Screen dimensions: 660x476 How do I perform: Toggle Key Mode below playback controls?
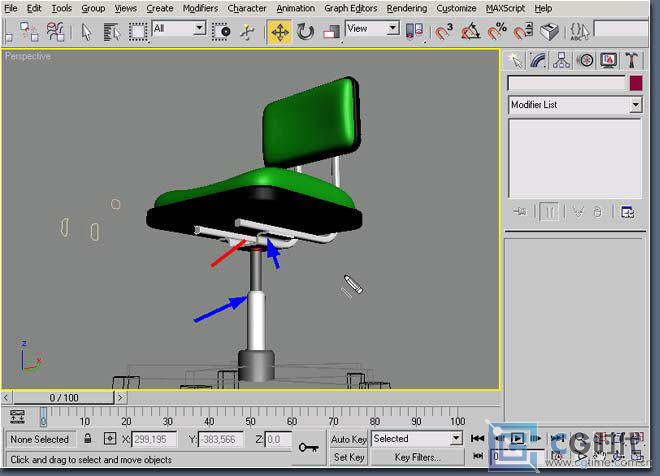click(478, 456)
